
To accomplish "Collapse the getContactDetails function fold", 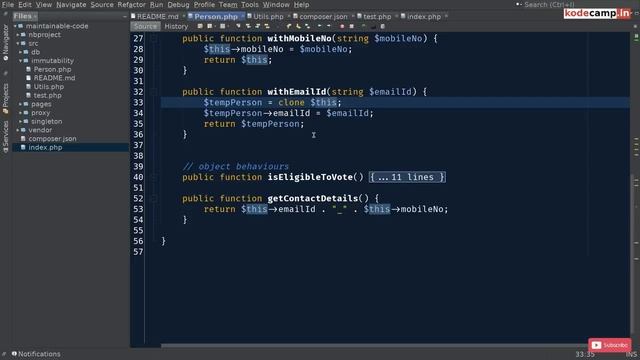I will tap(154, 199).
